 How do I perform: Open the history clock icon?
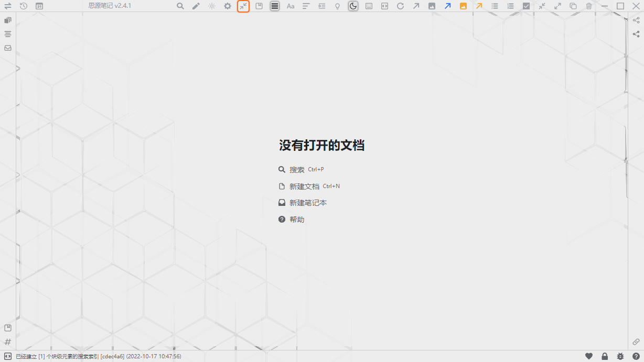[x=24, y=6]
